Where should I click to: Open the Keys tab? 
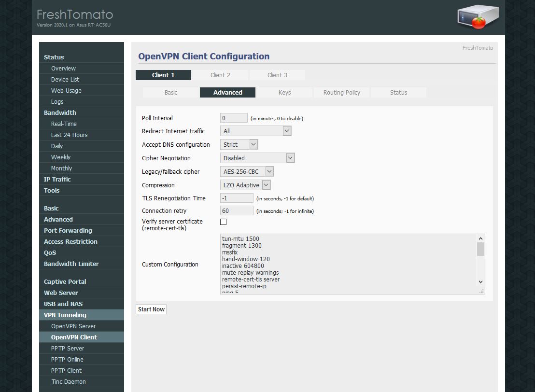click(284, 93)
